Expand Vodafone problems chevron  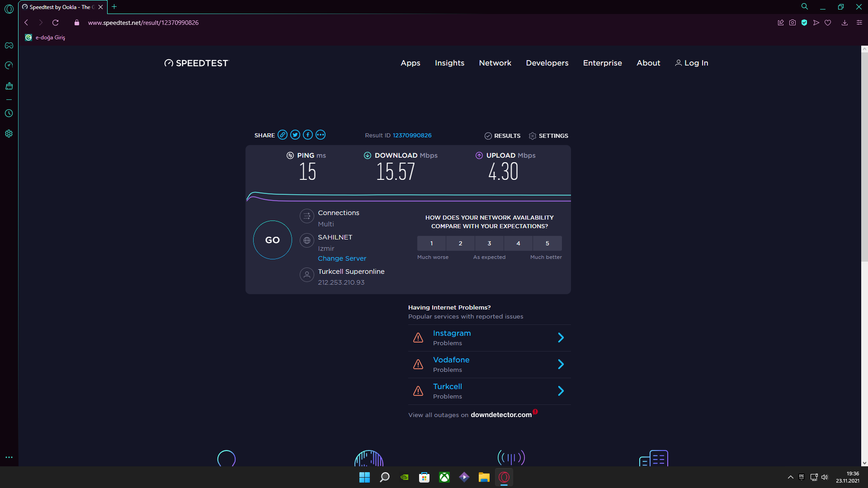(561, 364)
